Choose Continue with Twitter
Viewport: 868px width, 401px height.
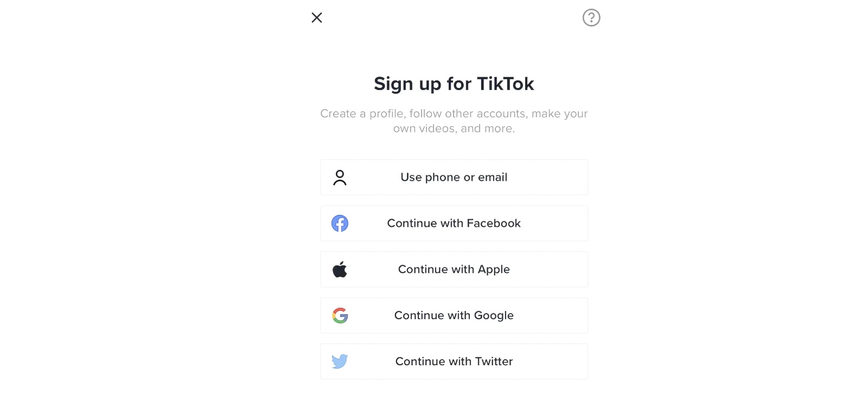(x=454, y=361)
